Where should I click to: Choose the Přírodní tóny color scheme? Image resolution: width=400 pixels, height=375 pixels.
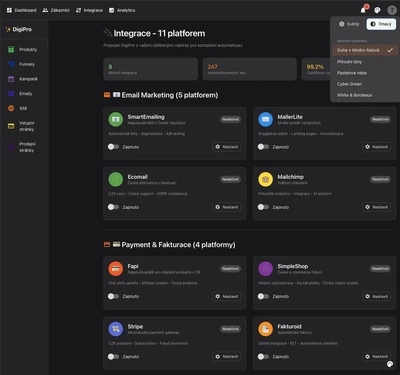pos(365,62)
